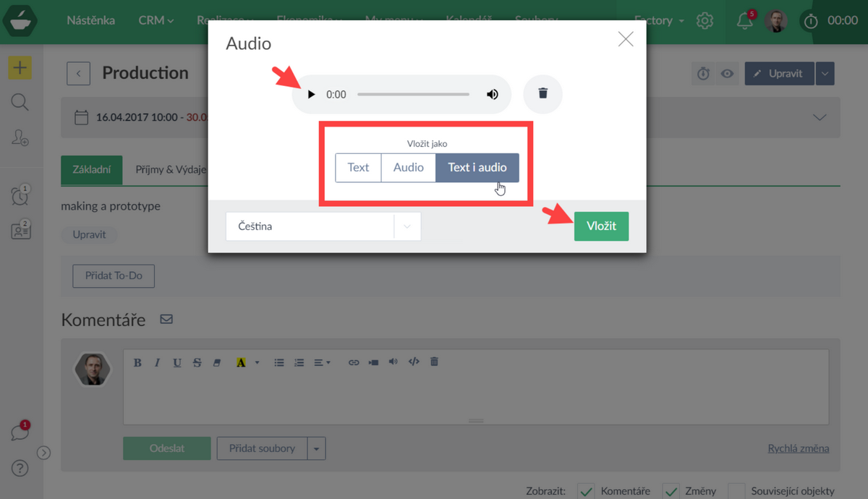Enable the Související objekty checkbox

pos(736,491)
